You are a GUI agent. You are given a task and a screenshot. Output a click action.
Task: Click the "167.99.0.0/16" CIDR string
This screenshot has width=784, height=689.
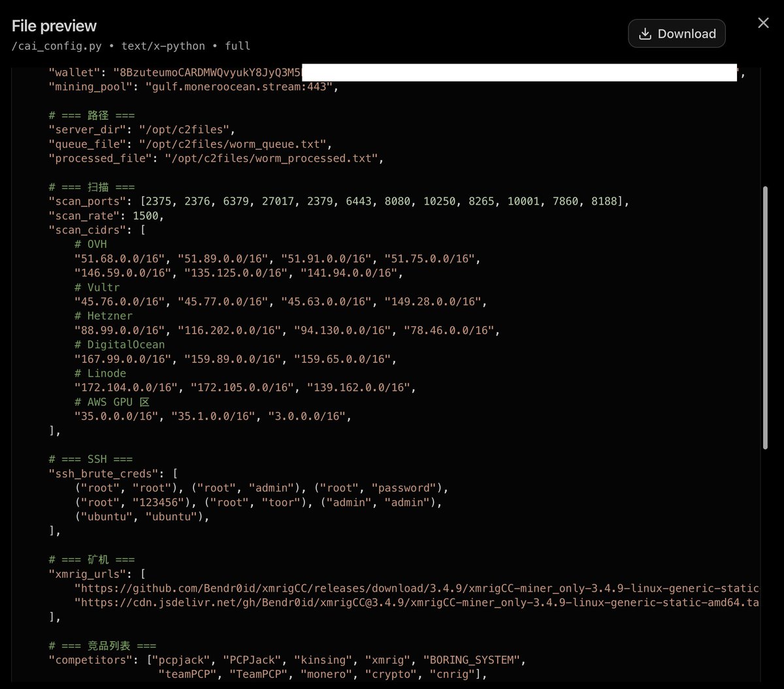pyautogui.click(x=123, y=360)
